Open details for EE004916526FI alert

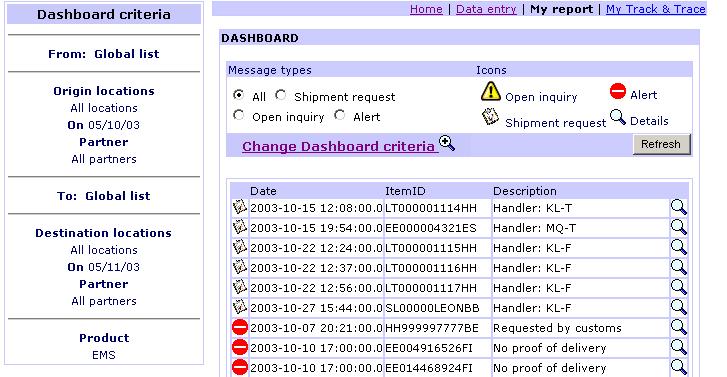(678, 347)
